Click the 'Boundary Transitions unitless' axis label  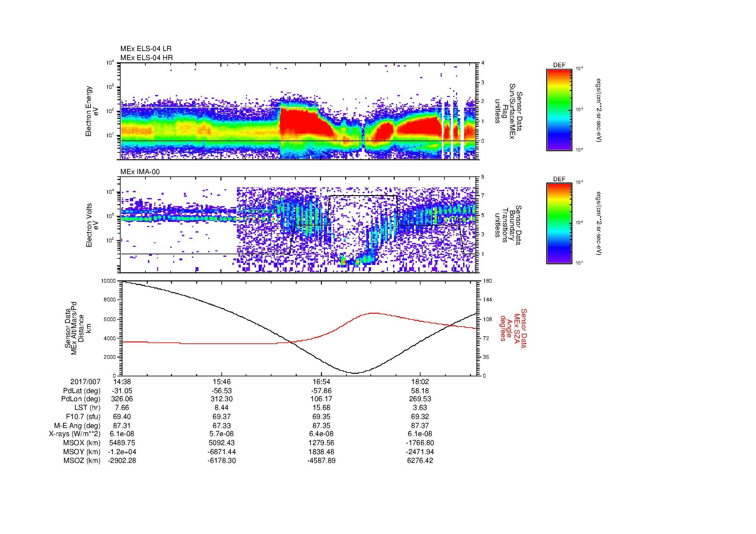(x=508, y=225)
